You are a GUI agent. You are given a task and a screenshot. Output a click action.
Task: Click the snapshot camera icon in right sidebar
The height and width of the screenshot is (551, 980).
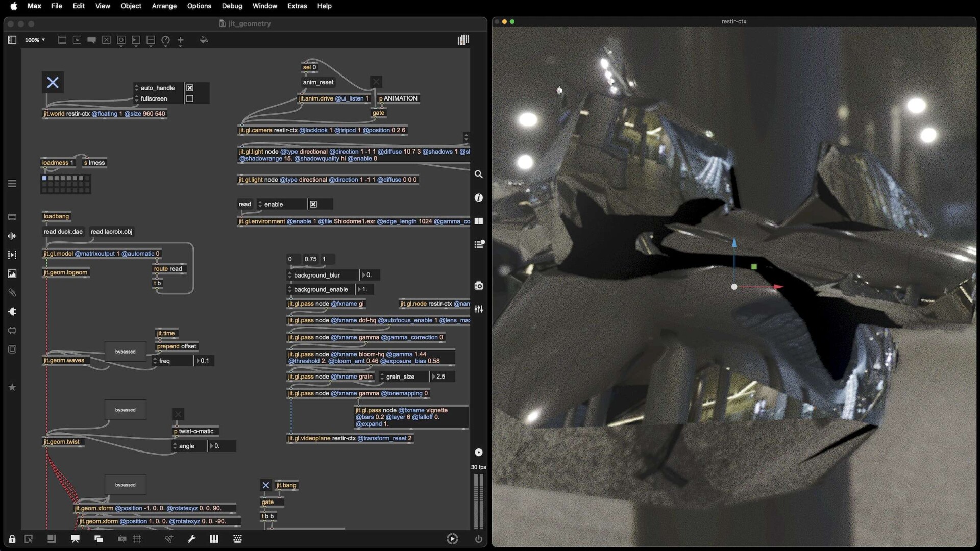coord(479,285)
